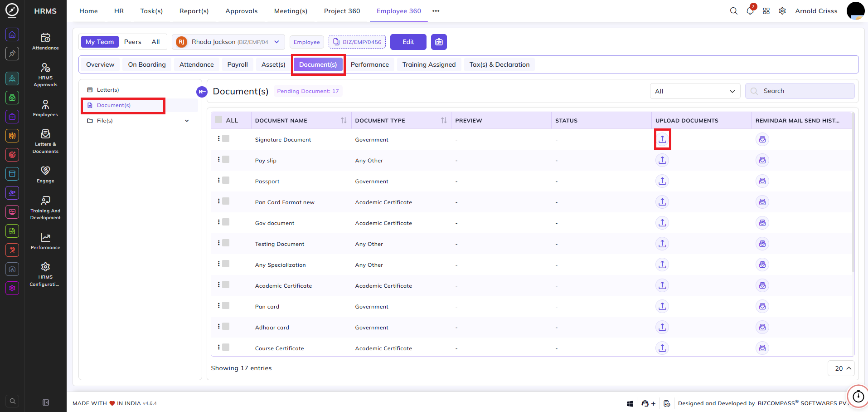868x412 pixels.
Task: Click the Employee tag label
Action: [307, 42]
